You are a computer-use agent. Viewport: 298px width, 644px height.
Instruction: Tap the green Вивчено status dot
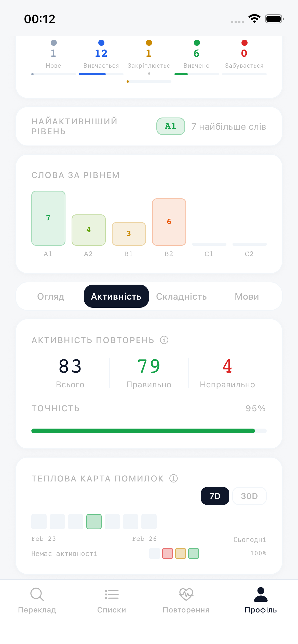[x=197, y=43]
